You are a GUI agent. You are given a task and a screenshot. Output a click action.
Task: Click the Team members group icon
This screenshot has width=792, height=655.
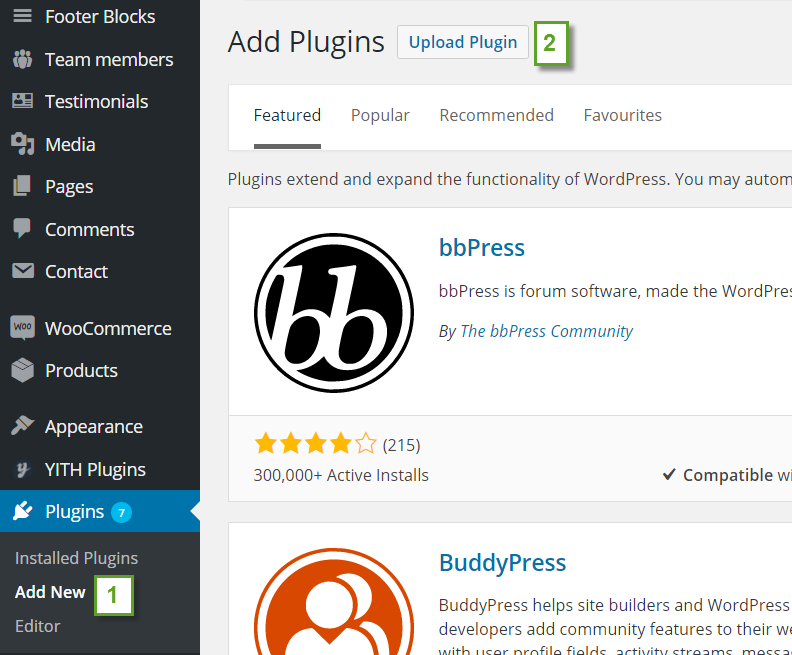[x=22, y=59]
